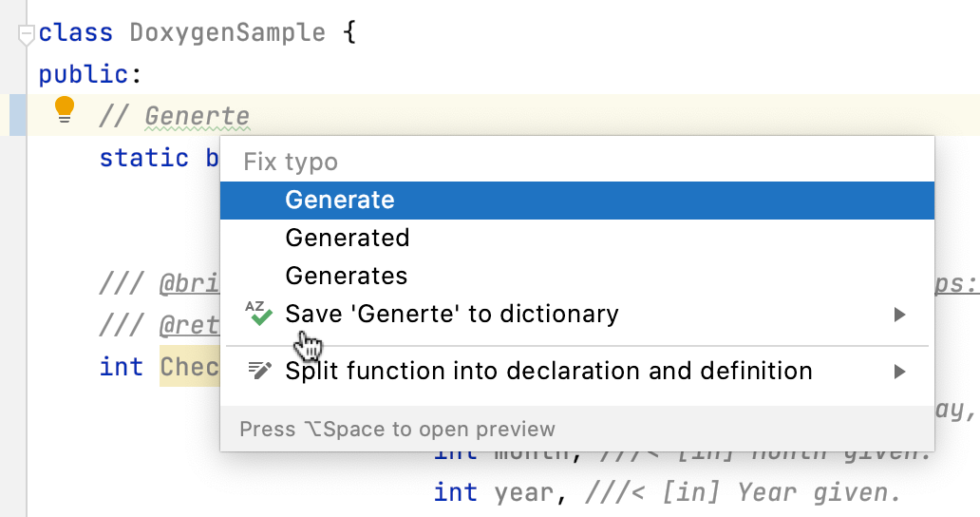This screenshot has width=980, height=517.
Task: Click the blue gutter marker on comment line
Action: point(17,116)
